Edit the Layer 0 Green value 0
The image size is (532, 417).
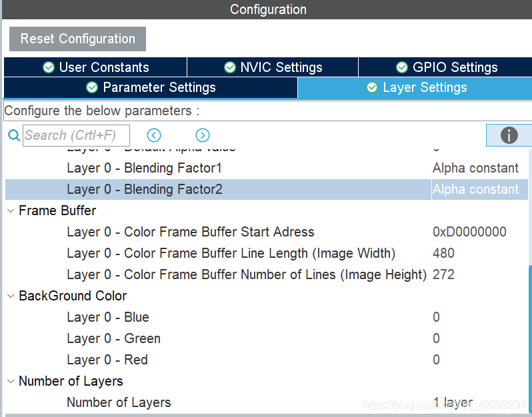pyautogui.click(x=436, y=338)
